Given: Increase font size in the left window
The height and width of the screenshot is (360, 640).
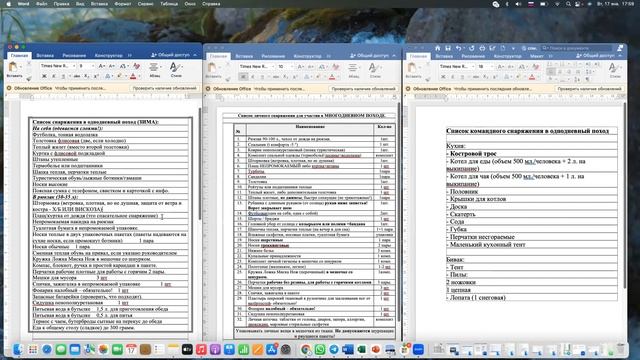Looking at the screenshot, I should point(102,66).
